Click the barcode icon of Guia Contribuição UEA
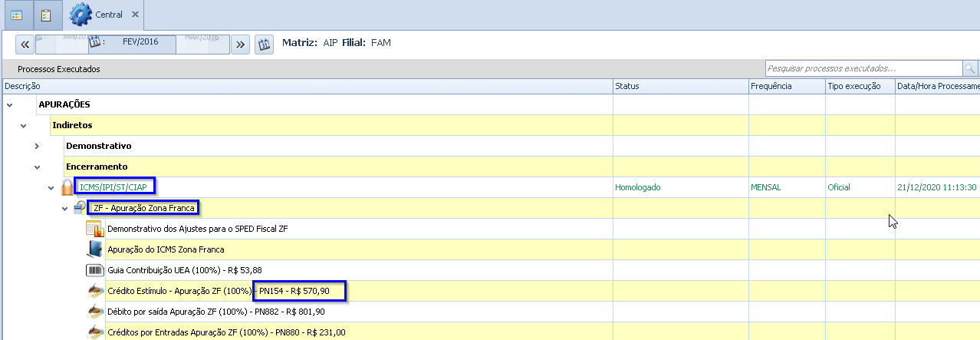 pyautogui.click(x=94, y=270)
